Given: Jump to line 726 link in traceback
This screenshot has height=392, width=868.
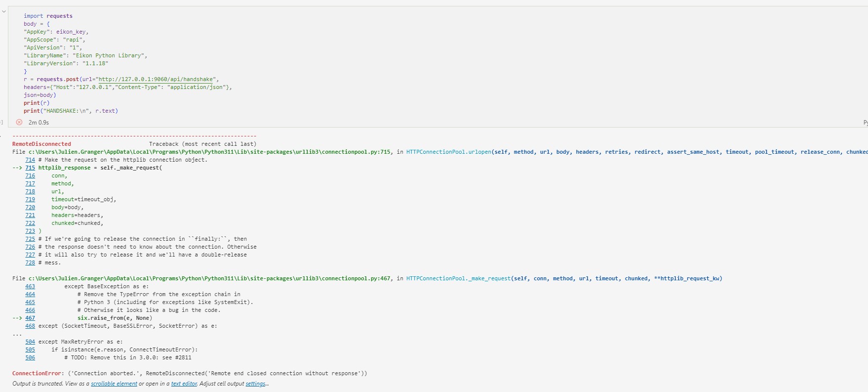Looking at the screenshot, I should point(30,247).
